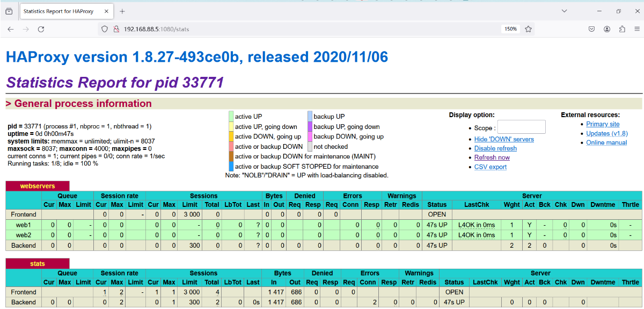Focus the Scope text input field

tap(521, 127)
